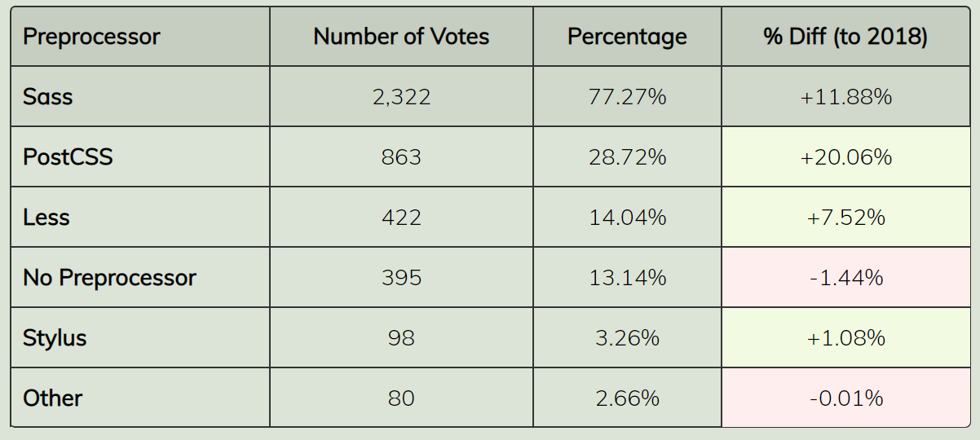
Task: Click the 2,322 votes cell
Action: pos(401,97)
